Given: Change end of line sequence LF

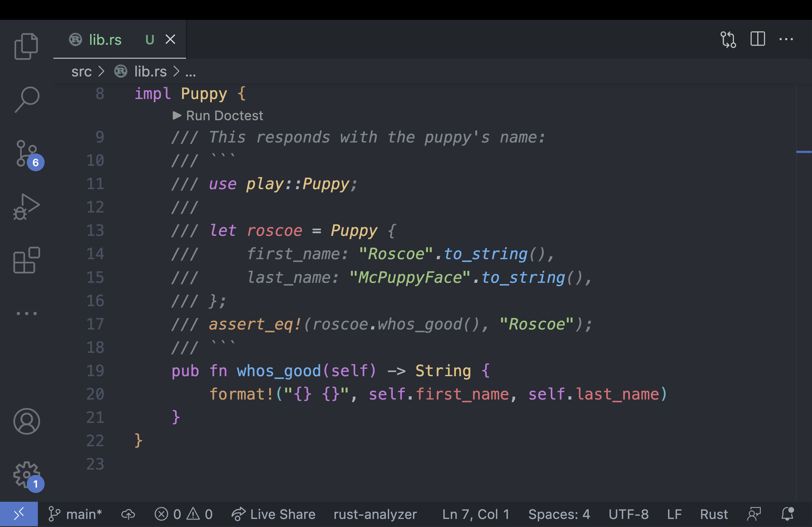Looking at the screenshot, I should pos(674,514).
